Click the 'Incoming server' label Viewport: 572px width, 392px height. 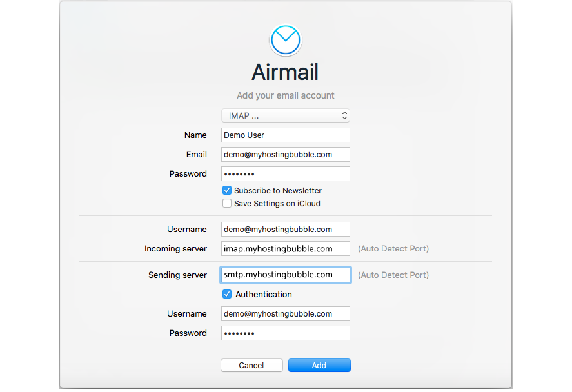(176, 249)
